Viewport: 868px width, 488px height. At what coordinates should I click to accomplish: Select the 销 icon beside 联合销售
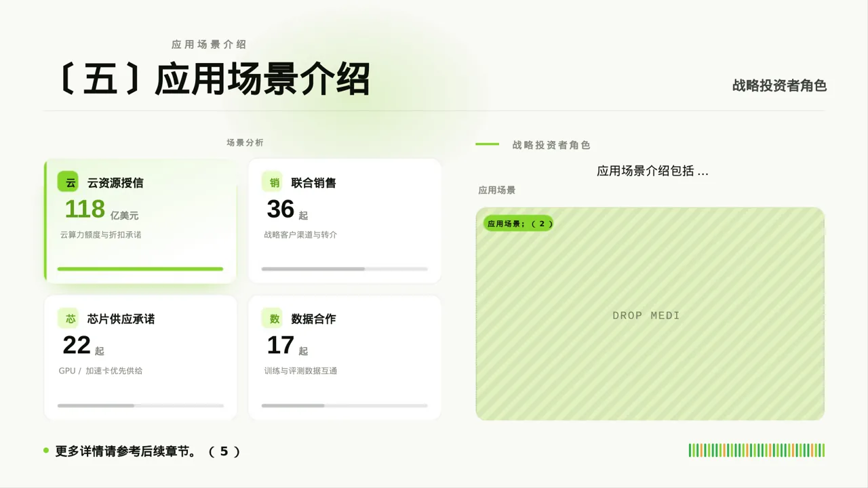tap(273, 182)
